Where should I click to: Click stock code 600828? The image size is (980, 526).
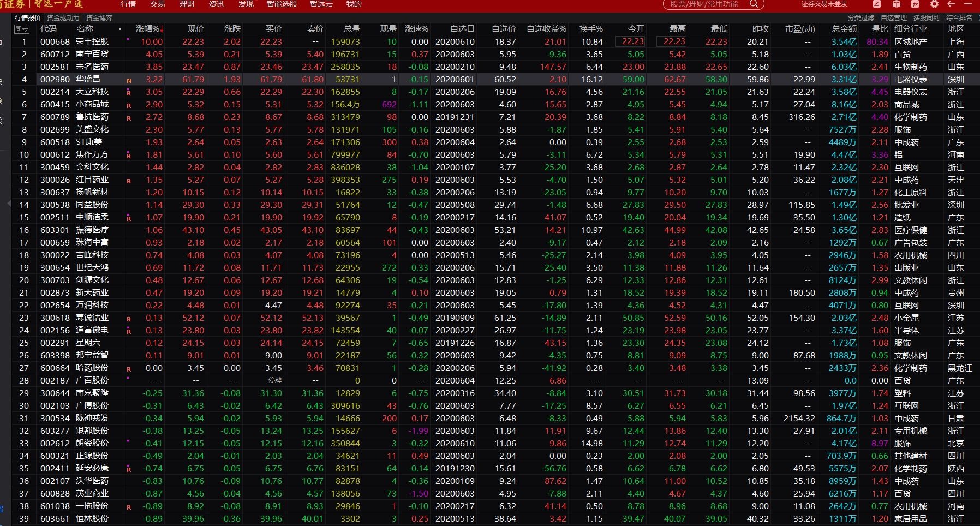coord(55,493)
